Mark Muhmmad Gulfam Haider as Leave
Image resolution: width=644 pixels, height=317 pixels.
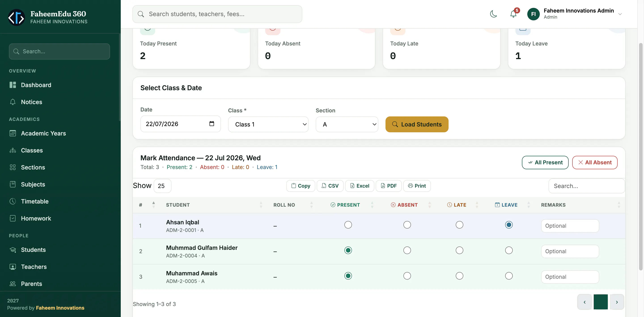coord(509,250)
